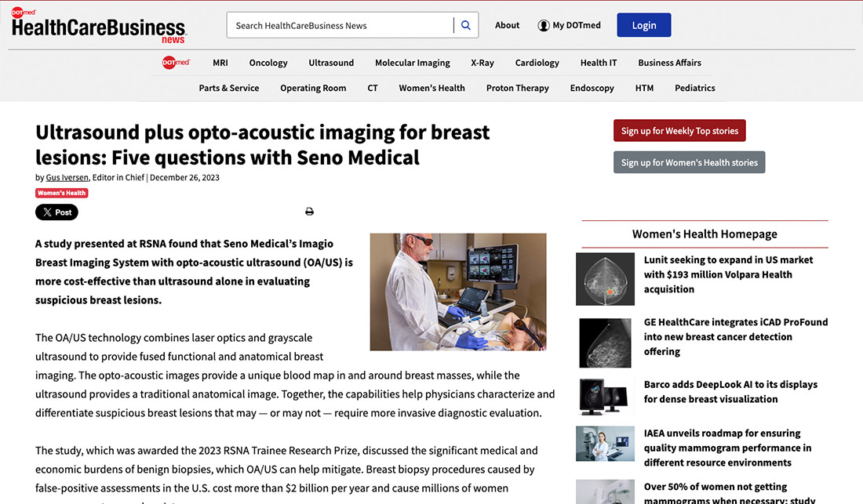Click the Lunit article mammogram thumbnail
863x504 pixels.
point(605,278)
